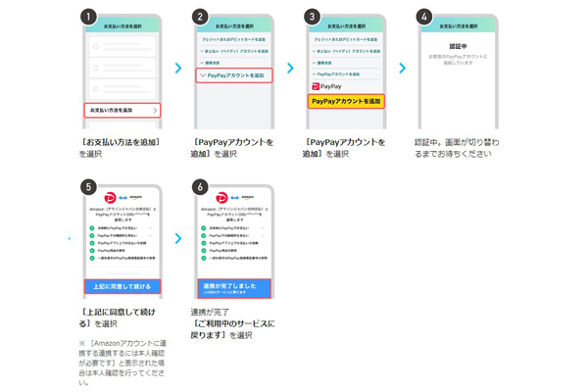Select first radio option in step 1 phone

pyautogui.click(x=96, y=46)
